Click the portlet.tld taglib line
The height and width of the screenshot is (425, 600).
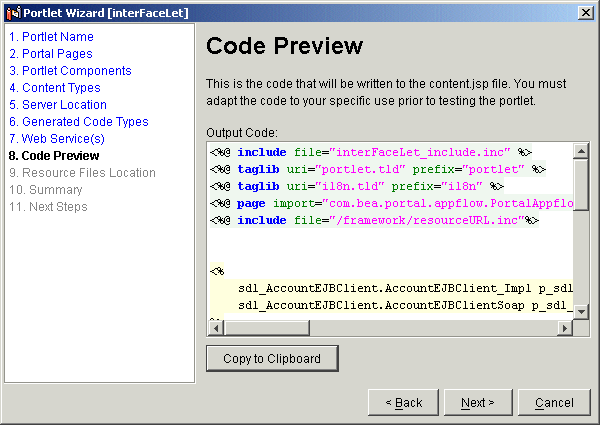[x=378, y=169]
